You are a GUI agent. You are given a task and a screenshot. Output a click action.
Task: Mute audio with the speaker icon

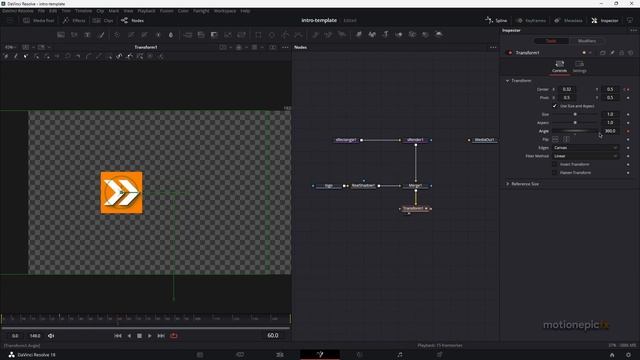click(x=51, y=336)
